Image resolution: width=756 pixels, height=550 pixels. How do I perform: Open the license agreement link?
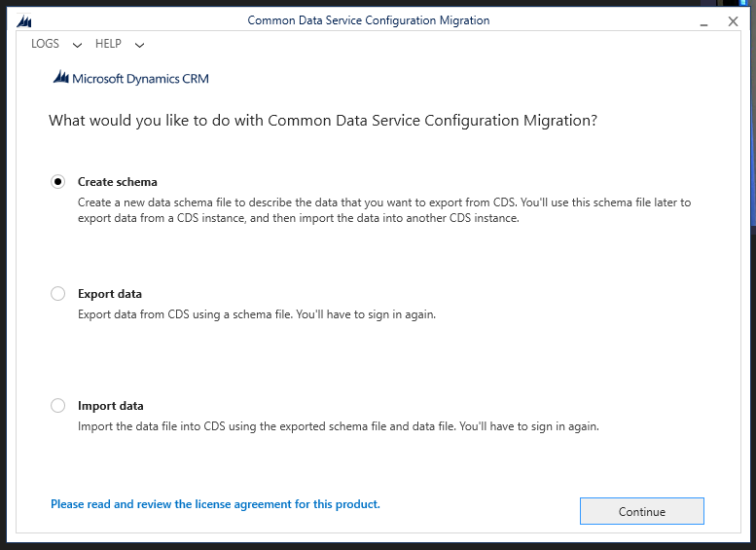click(215, 504)
